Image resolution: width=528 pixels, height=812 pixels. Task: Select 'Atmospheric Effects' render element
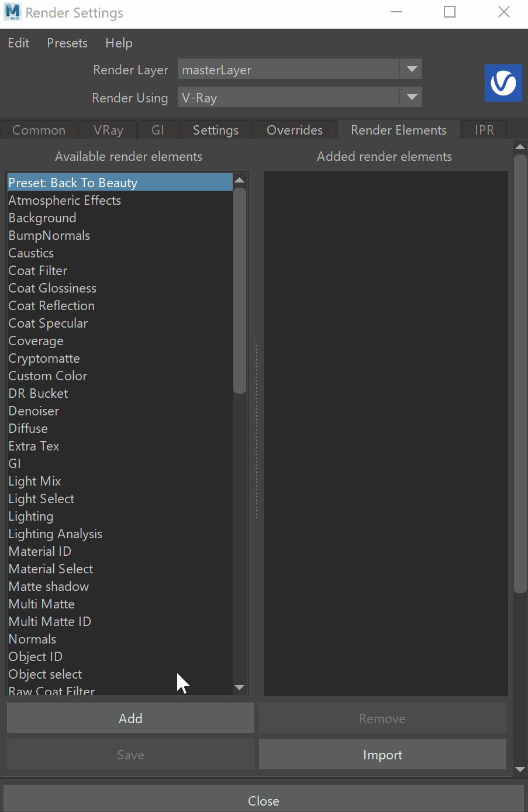[120, 200]
